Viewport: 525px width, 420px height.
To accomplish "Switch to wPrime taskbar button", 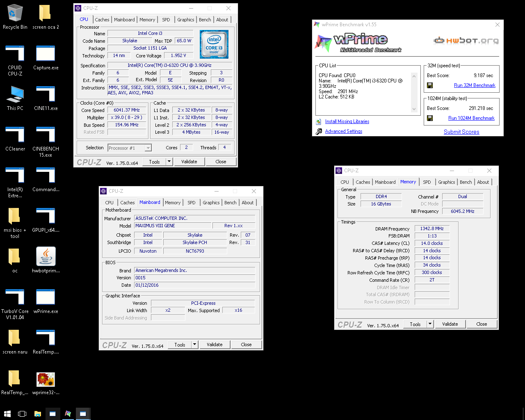I will coord(68,414).
